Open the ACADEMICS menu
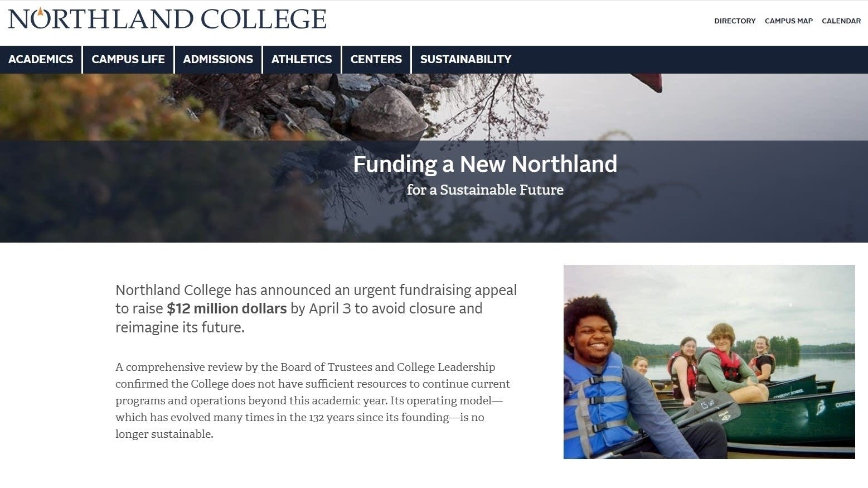The image size is (868, 488). tap(40, 59)
